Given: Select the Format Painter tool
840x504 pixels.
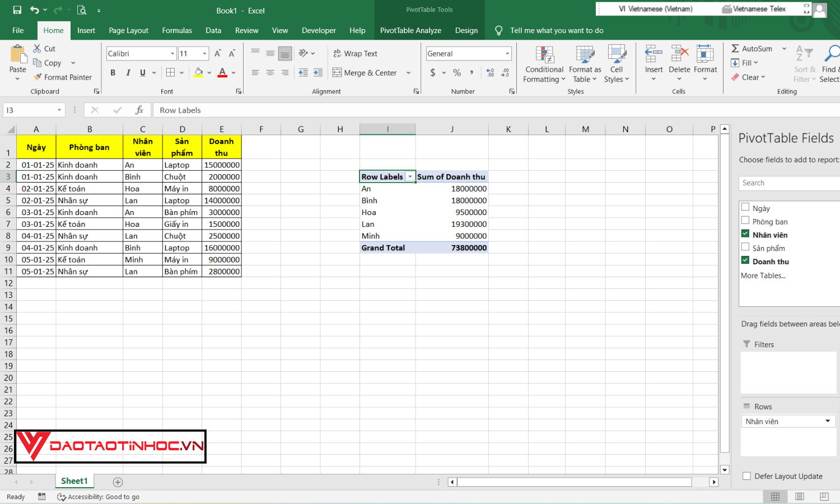Looking at the screenshot, I should point(63,77).
